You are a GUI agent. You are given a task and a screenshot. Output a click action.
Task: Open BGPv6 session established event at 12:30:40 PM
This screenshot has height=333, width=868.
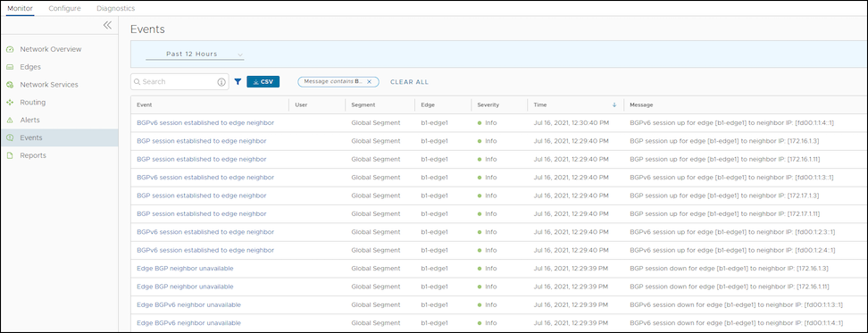click(205, 123)
